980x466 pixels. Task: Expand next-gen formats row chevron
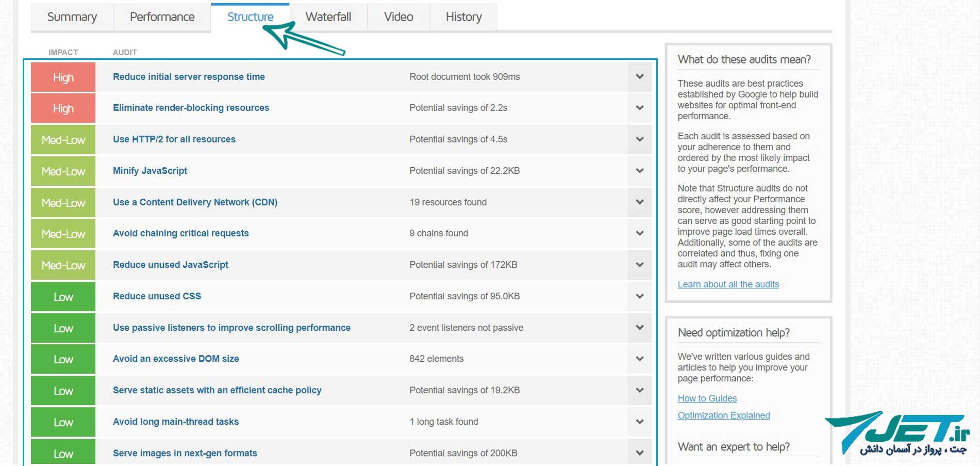click(640, 453)
